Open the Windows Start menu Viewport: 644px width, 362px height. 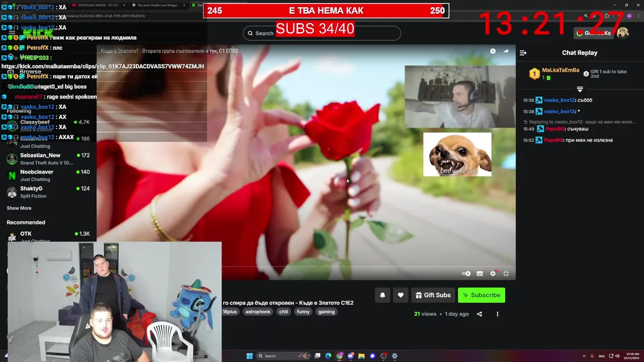[250, 356]
